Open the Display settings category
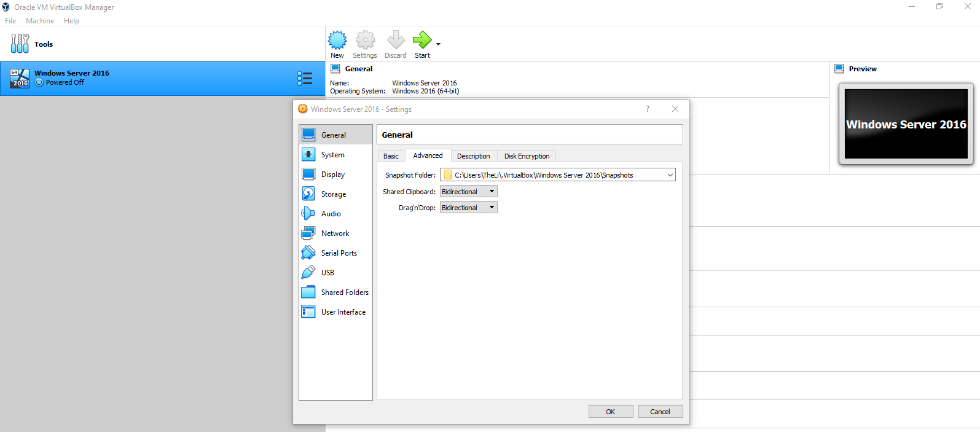Viewport: 980px width, 432px height. (332, 175)
